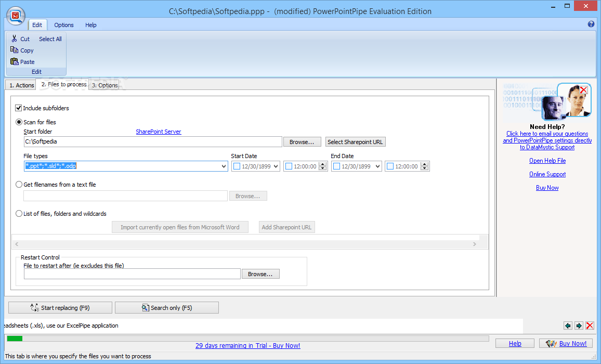601x364 pixels.
Task: Click Browse in Restart Control group
Action: [260, 274]
